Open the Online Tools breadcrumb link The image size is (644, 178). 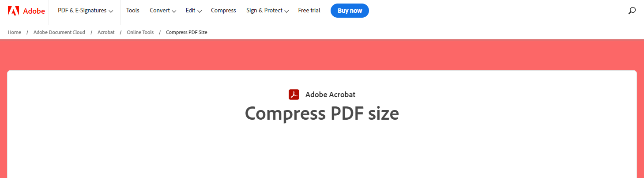(x=140, y=32)
